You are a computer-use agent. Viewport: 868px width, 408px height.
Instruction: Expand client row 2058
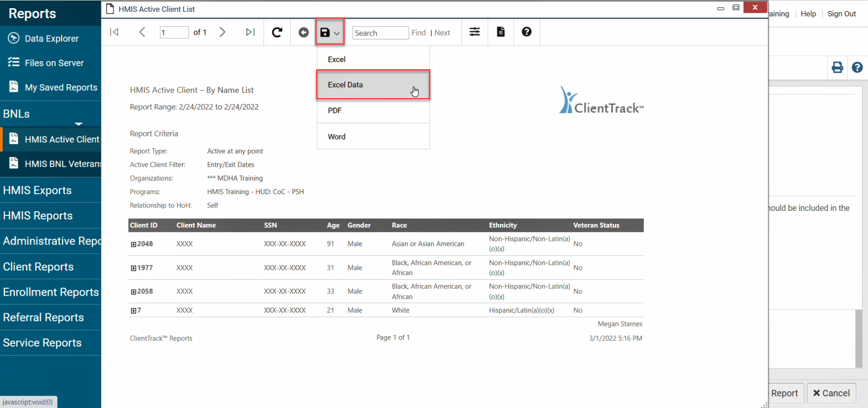coord(133,292)
